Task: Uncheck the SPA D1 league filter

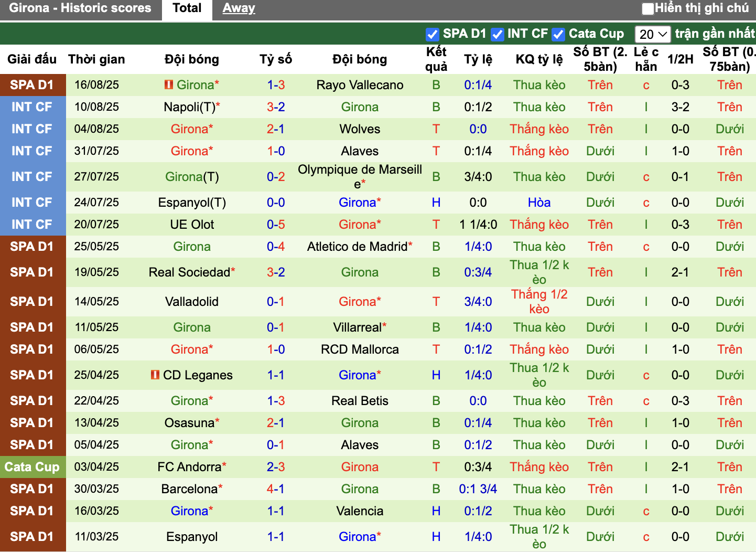Action: [432, 34]
